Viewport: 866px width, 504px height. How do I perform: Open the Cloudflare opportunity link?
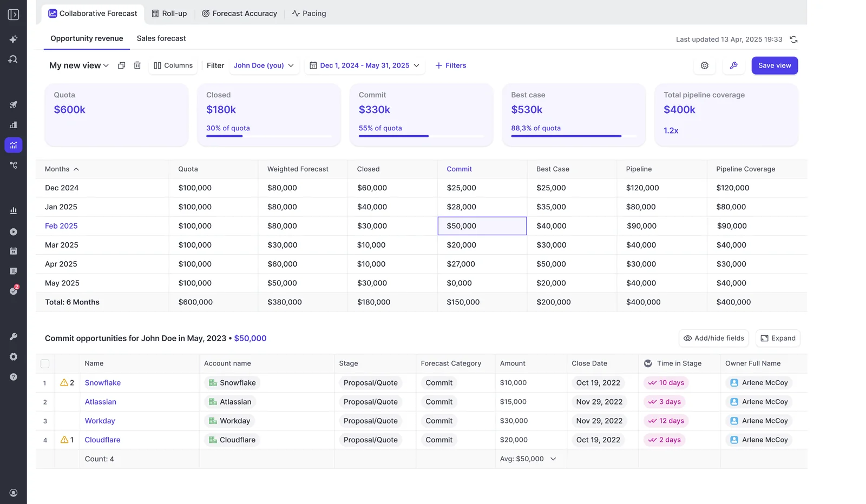[x=103, y=440]
